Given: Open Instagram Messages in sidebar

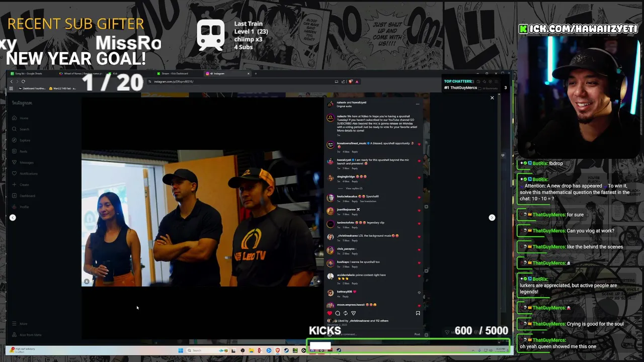Looking at the screenshot, I should pyautogui.click(x=23, y=162).
